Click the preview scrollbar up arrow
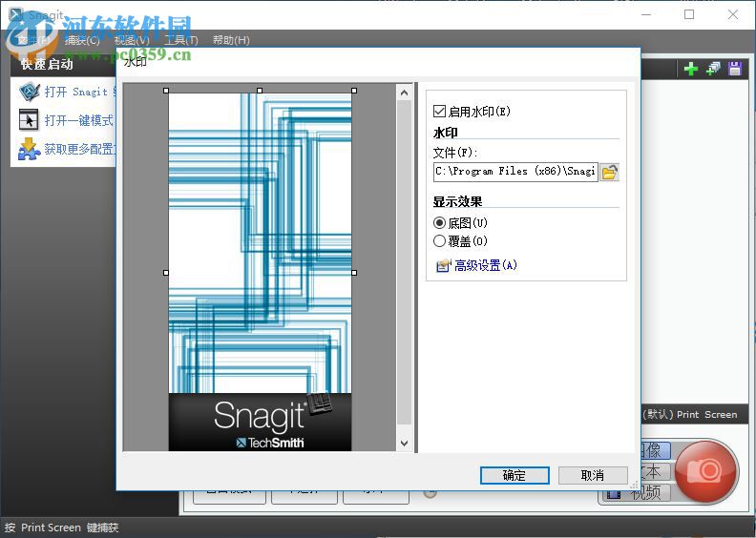756x538 pixels. [x=404, y=93]
